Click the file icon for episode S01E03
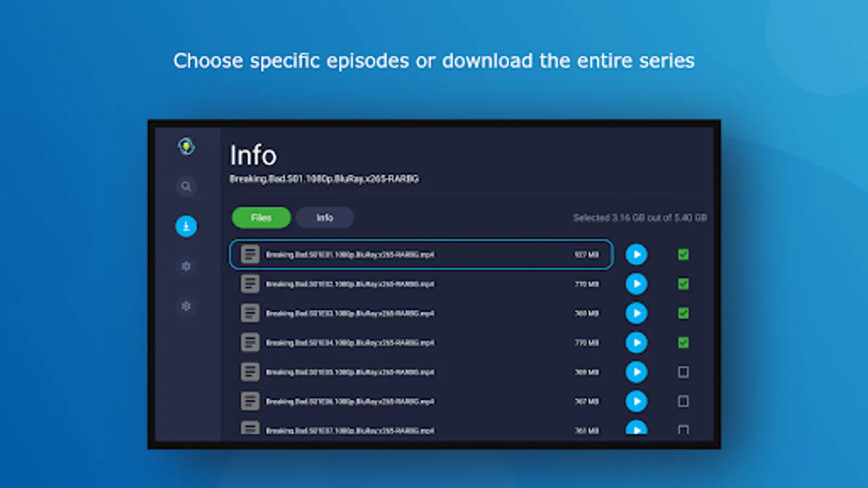Viewport: 868px width, 488px height. 250,313
